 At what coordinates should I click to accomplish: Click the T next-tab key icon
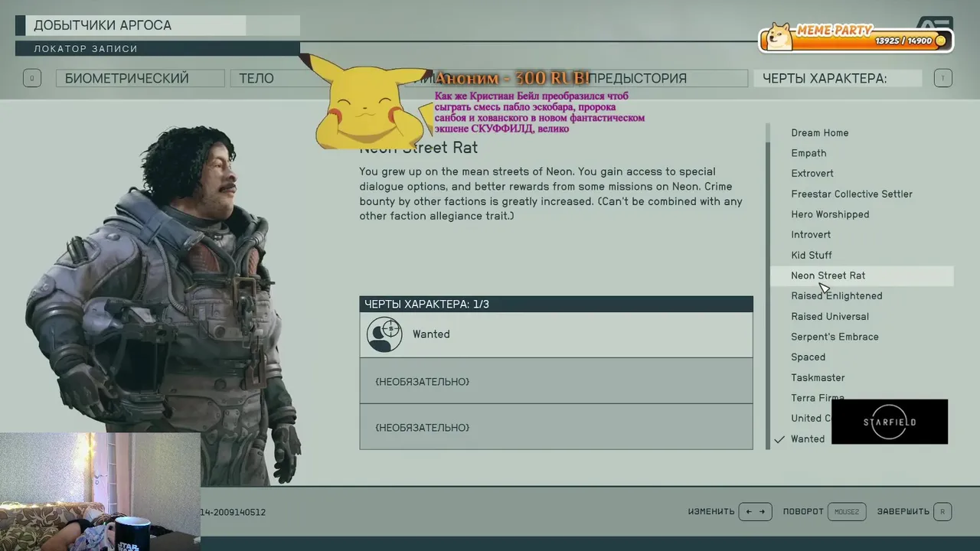943,78
